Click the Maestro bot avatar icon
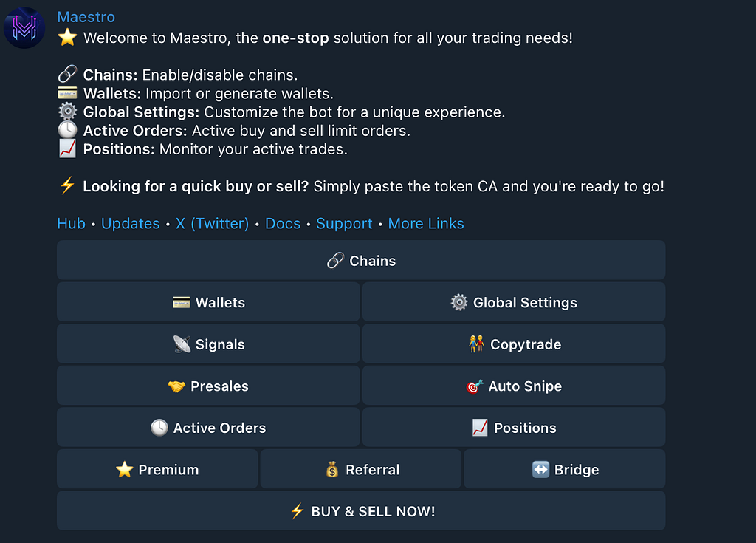 [x=24, y=27]
